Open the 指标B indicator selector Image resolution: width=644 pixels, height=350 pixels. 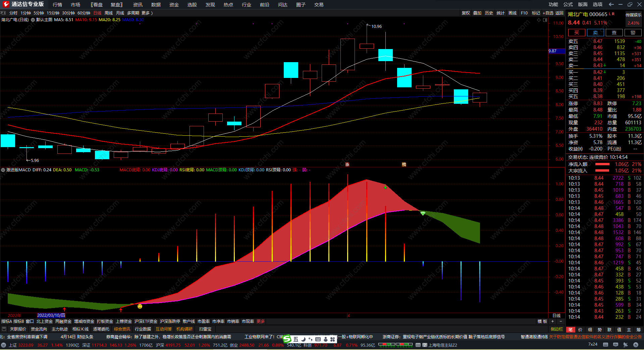19,321
